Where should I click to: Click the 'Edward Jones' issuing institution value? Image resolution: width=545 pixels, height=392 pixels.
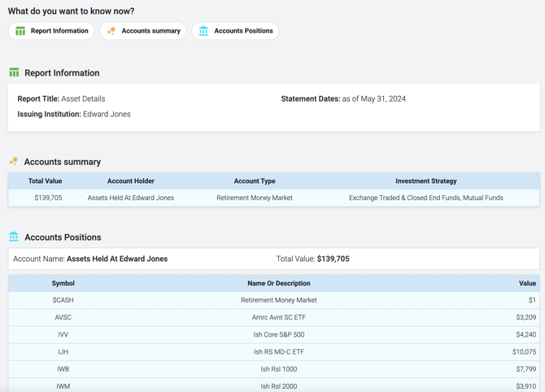click(107, 115)
